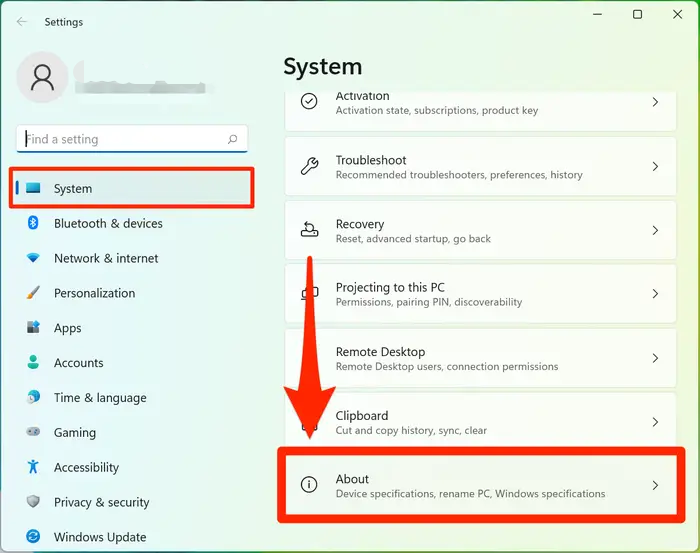Open Personalization settings
Image resolution: width=700 pixels, height=553 pixels.
click(x=94, y=293)
